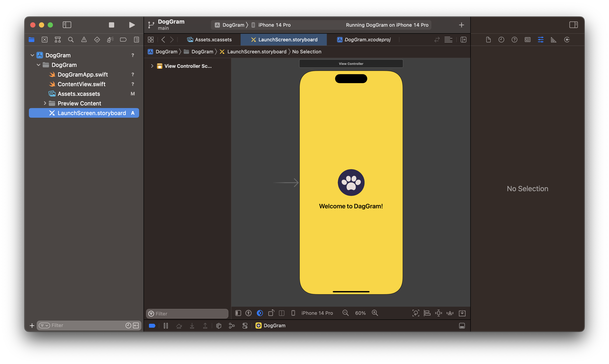This screenshot has width=609, height=364.
Task: Show the Attributes inspector
Action: pyautogui.click(x=541, y=40)
